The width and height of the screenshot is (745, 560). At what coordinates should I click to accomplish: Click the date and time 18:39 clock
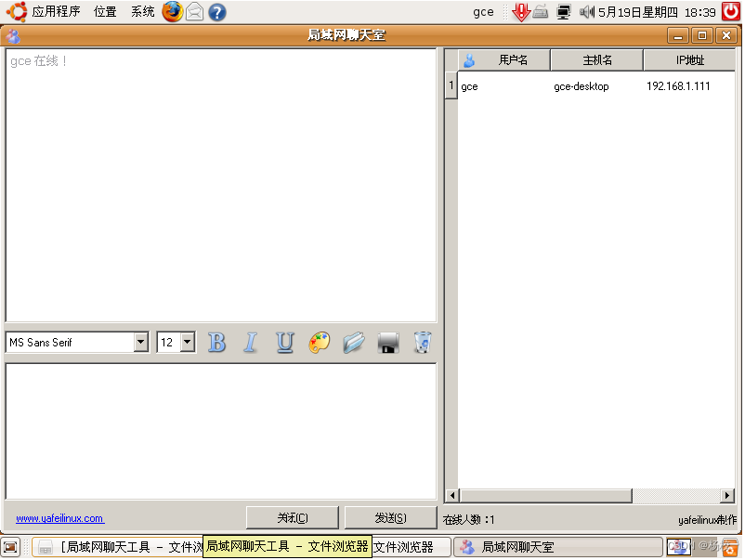[x=657, y=12]
